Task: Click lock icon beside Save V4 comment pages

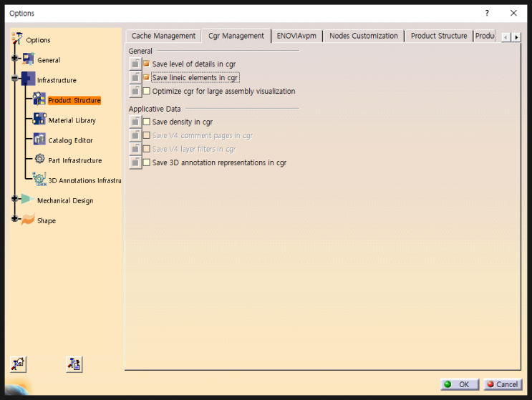Action: (135, 135)
